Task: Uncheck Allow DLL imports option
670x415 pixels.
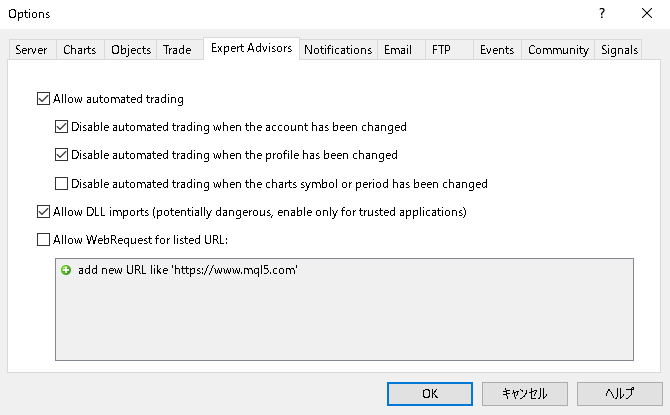Action: 43,211
